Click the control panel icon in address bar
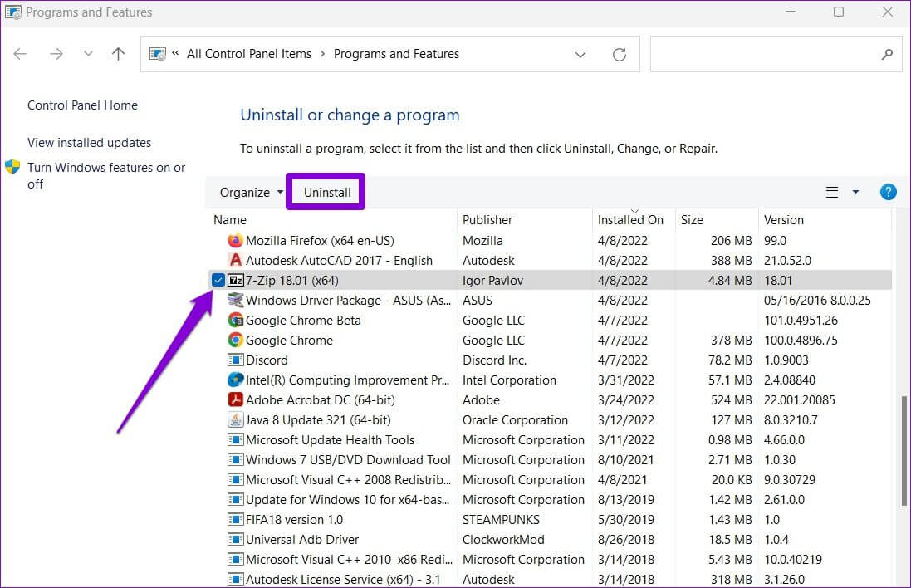This screenshot has height=588, width=911. coord(158,54)
